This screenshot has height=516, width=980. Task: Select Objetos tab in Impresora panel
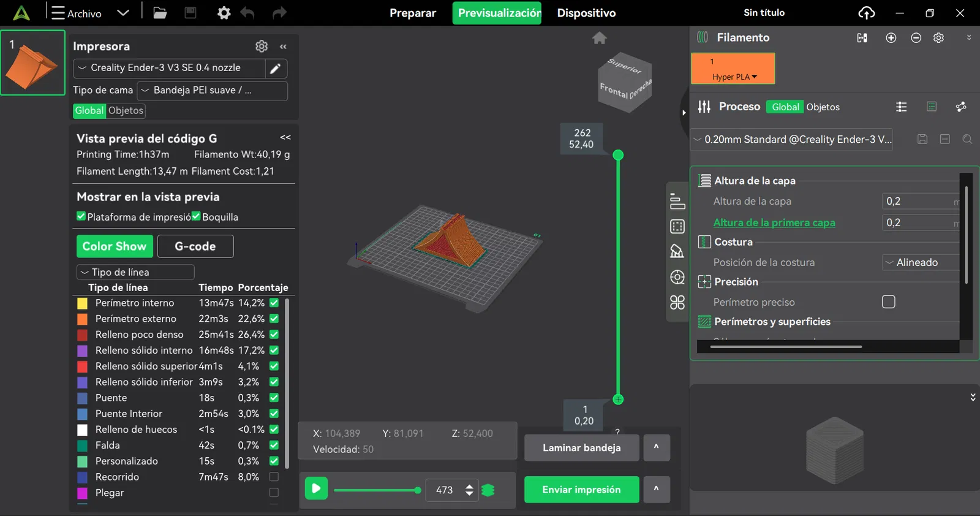(126, 111)
